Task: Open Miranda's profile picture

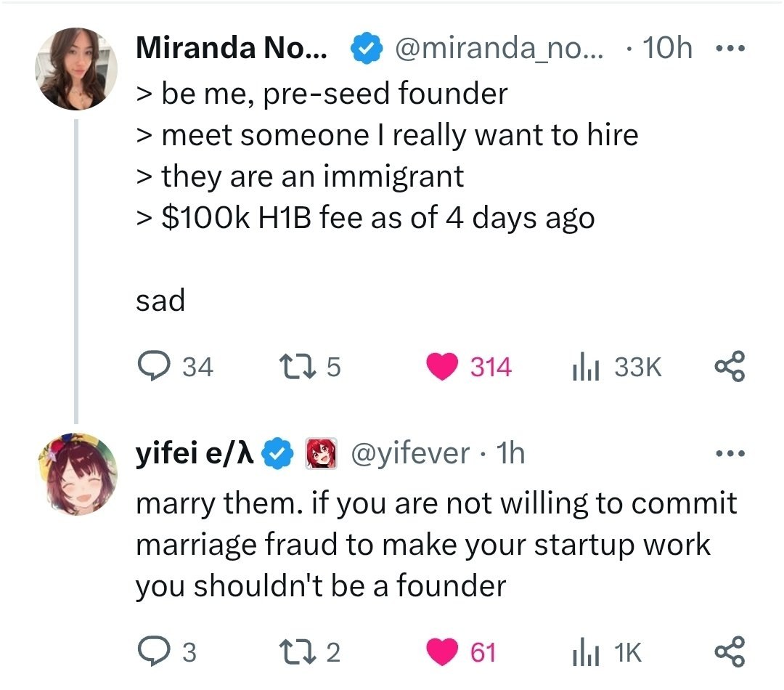Action: pyautogui.click(x=76, y=69)
